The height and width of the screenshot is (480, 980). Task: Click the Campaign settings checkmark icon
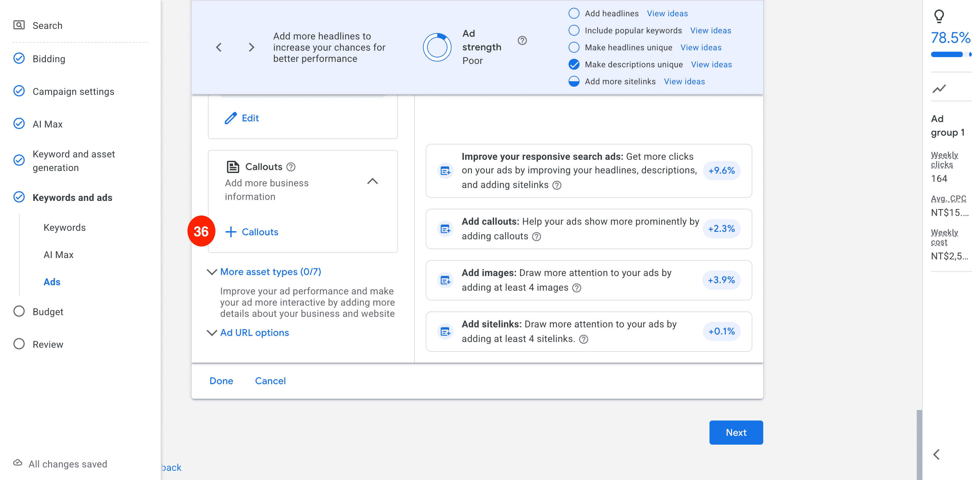click(x=19, y=91)
